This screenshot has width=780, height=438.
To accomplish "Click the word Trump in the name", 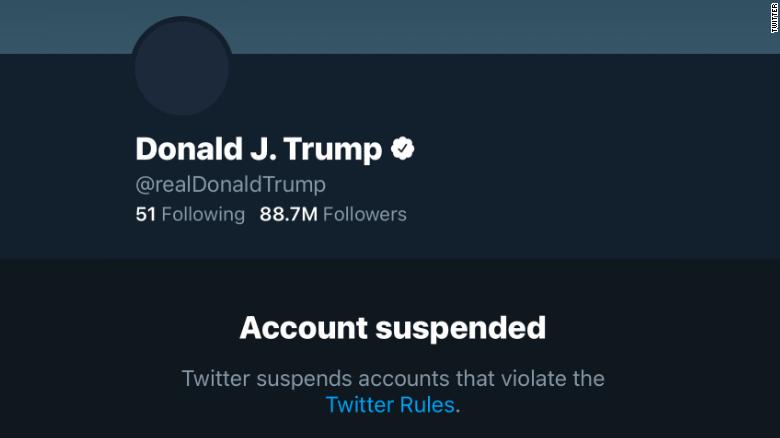I will pyautogui.click(x=332, y=149).
